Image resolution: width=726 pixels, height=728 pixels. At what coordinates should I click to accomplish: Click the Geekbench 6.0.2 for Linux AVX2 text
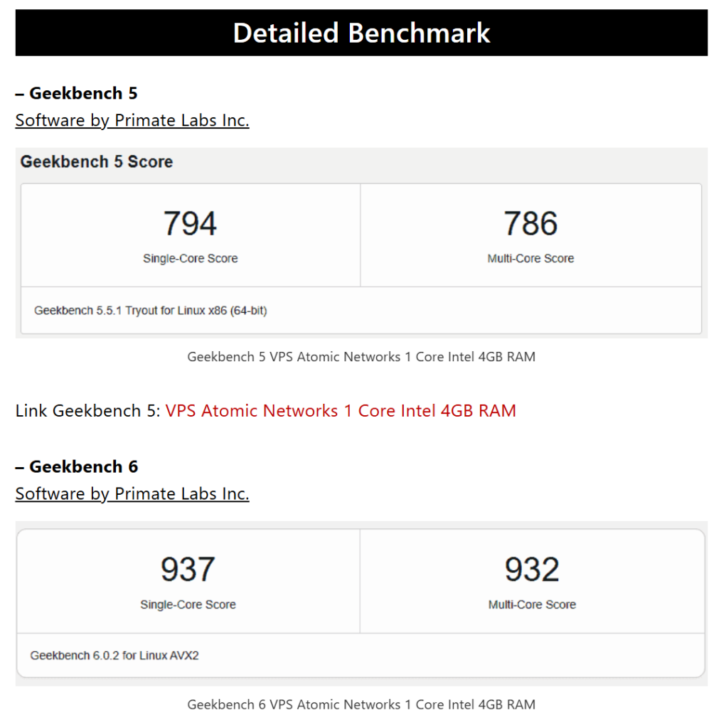(x=114, y=655)
